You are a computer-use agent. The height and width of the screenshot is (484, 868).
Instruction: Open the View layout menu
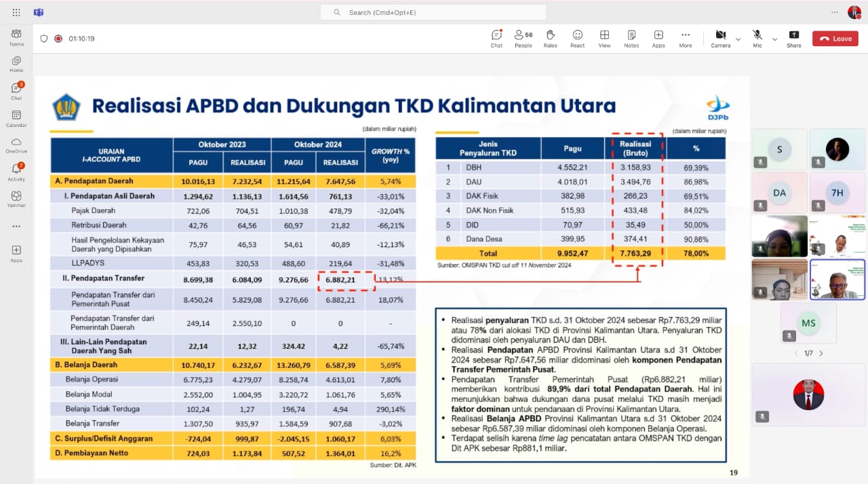pyautogui.click(x=604, y=38)
